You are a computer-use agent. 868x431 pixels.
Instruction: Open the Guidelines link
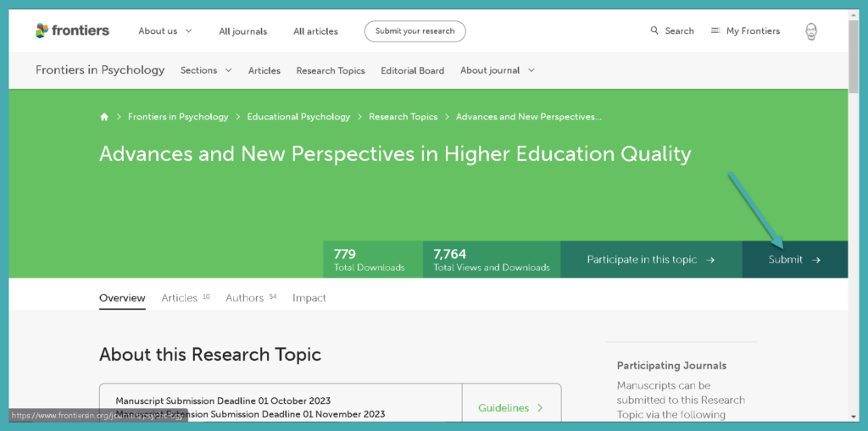(x=510, y=408)
